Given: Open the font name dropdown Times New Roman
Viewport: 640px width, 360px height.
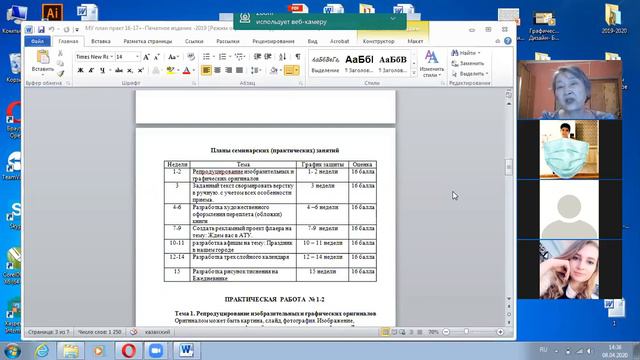Looking at the screenshot, I should pyautogui.click(x=111, y=57).
